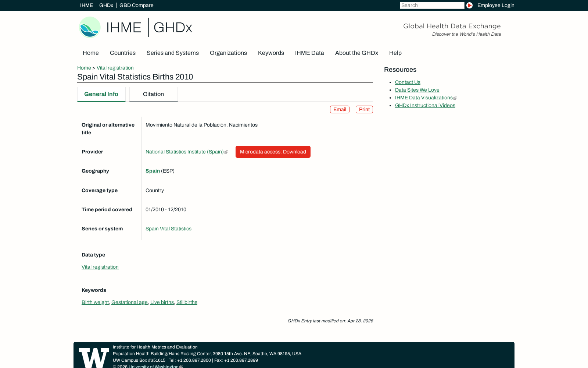Image resolution: width=588 pixels, height=368 pixels.
Task: Open Vital registration data type link
Action: (x=100, y=267)
